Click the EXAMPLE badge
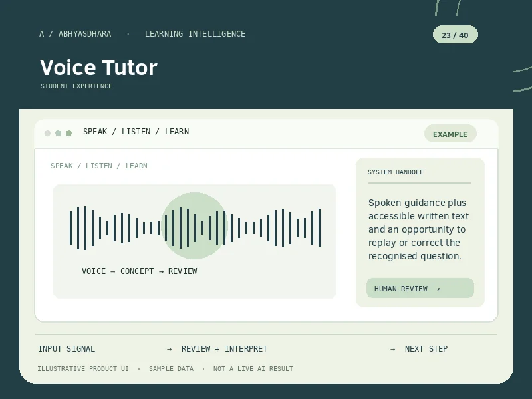The image size is (532, 399). point(450,134)
